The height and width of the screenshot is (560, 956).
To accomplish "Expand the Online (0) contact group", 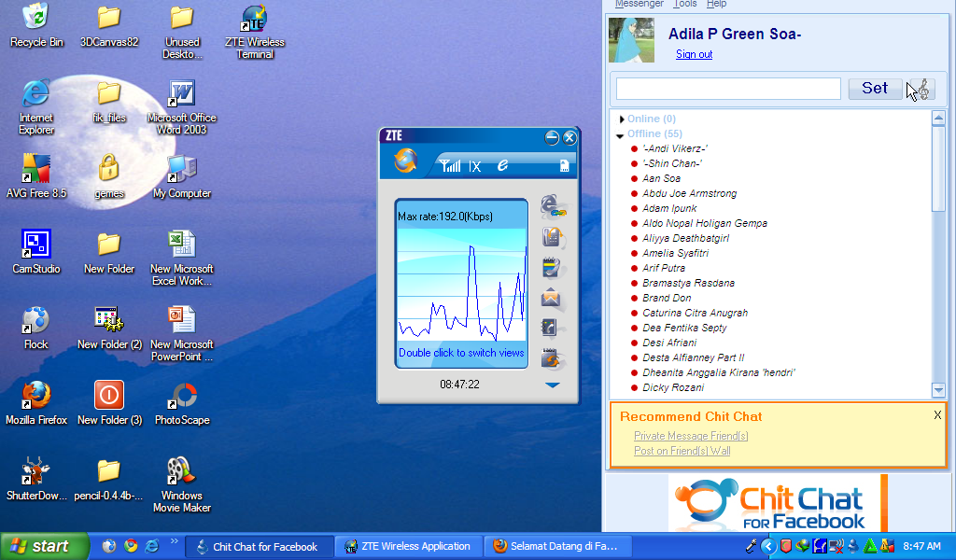I will [622, 119].
